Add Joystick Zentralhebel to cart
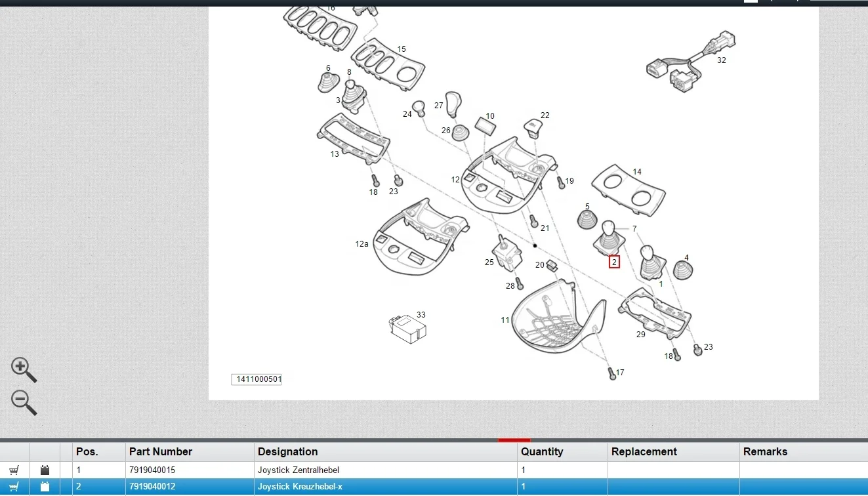 [14, 470]
